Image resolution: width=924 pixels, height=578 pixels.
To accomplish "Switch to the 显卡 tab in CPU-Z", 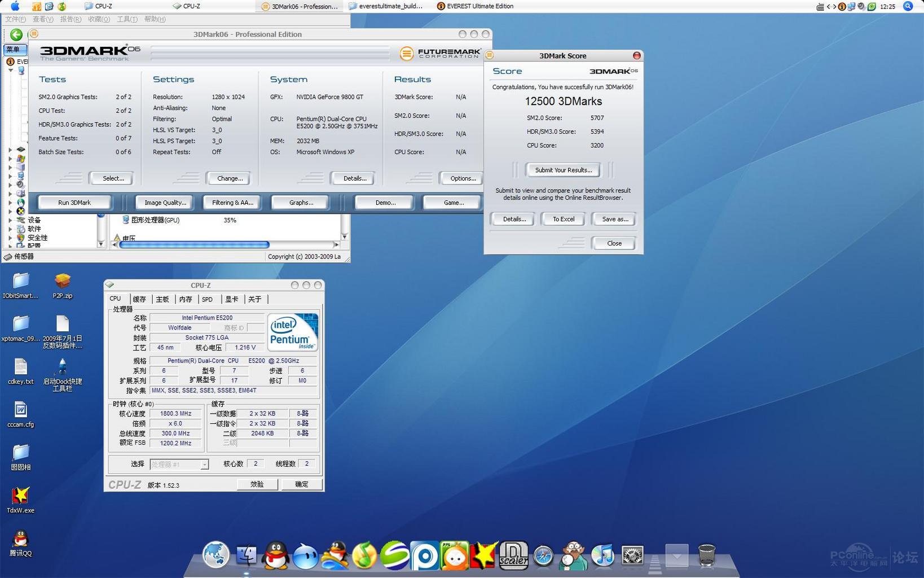I will [231, 299].
